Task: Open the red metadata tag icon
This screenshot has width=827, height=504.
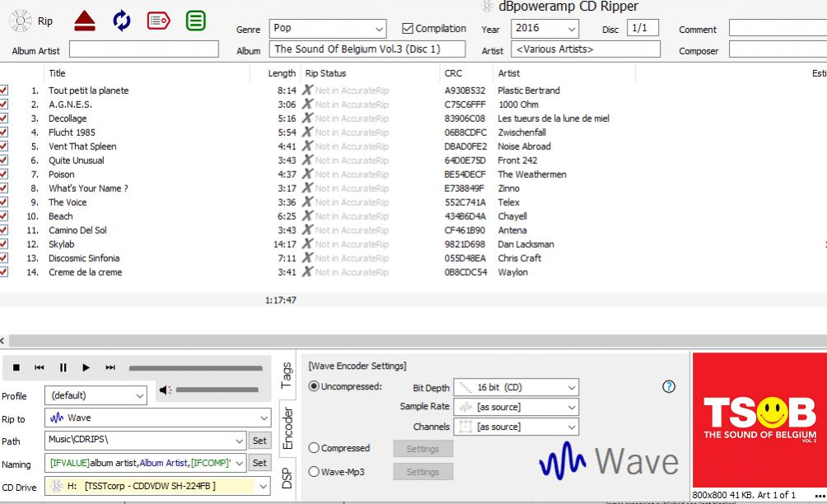Action: [159, 21]
